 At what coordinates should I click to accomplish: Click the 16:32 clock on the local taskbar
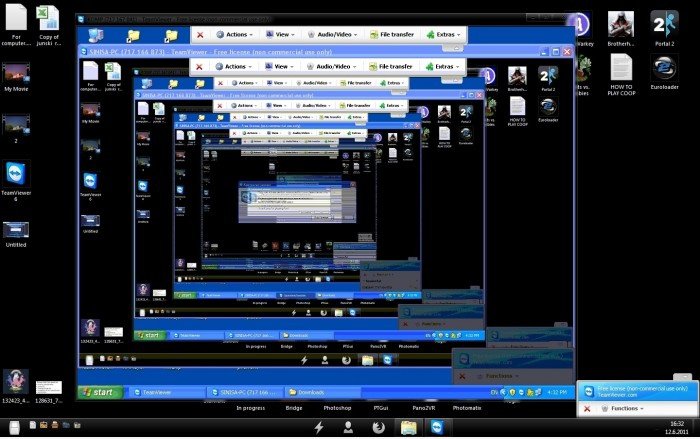677,424
